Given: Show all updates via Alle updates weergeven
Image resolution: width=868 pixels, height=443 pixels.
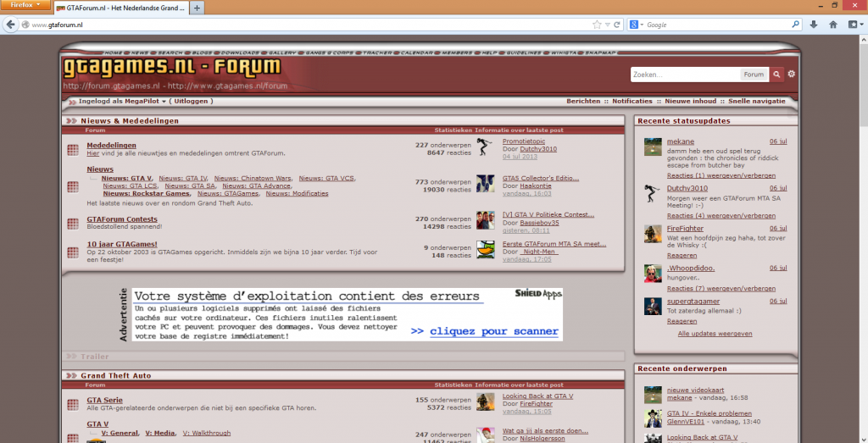Looking at the screenshot, I should [715, 334].
